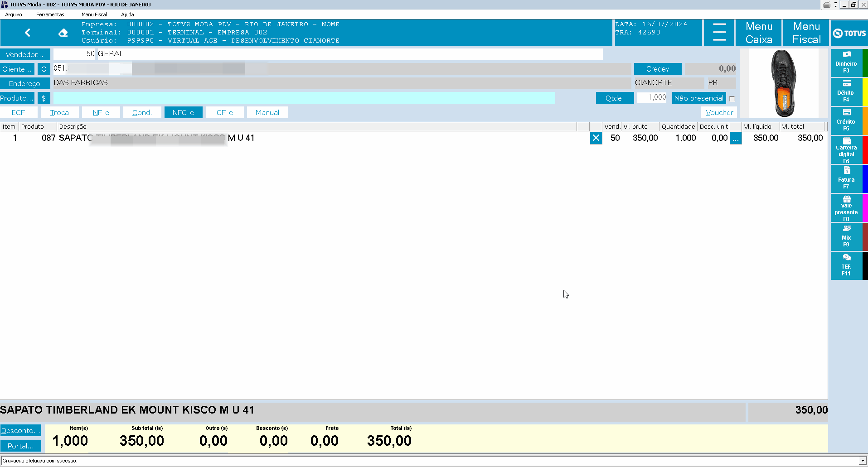This screenshot has height=467, width=868.
Task: Click the Vl. bruto column header
Action: tap(640, 127)
